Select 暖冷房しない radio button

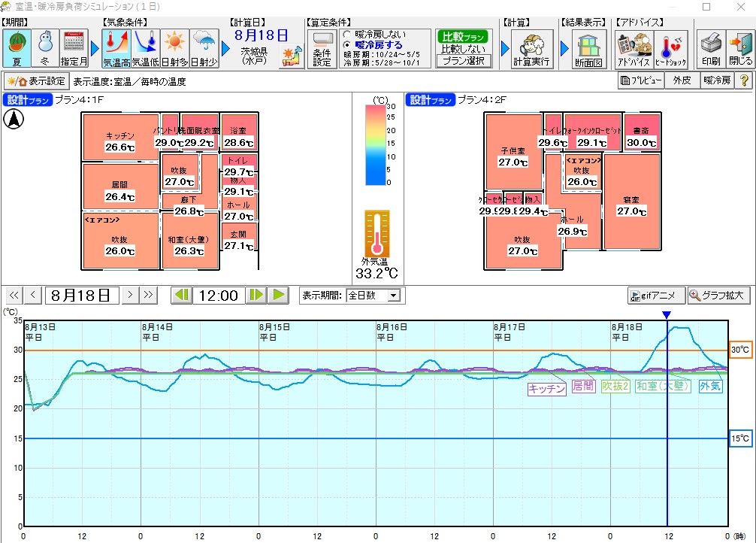[x=346, y=35]
